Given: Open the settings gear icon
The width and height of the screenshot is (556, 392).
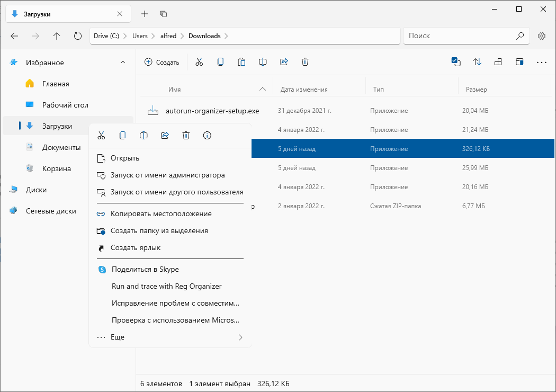Looking at the screenshot, I should point(542,36).
